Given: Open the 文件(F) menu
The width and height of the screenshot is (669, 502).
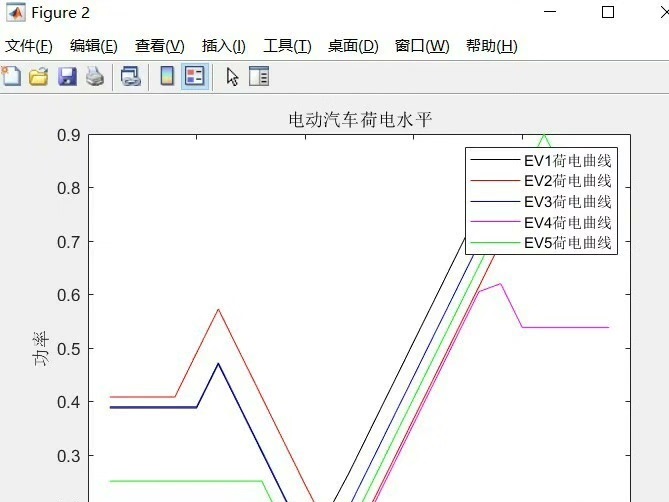Looking at the screenshot, I should click(x=29, y=46).
